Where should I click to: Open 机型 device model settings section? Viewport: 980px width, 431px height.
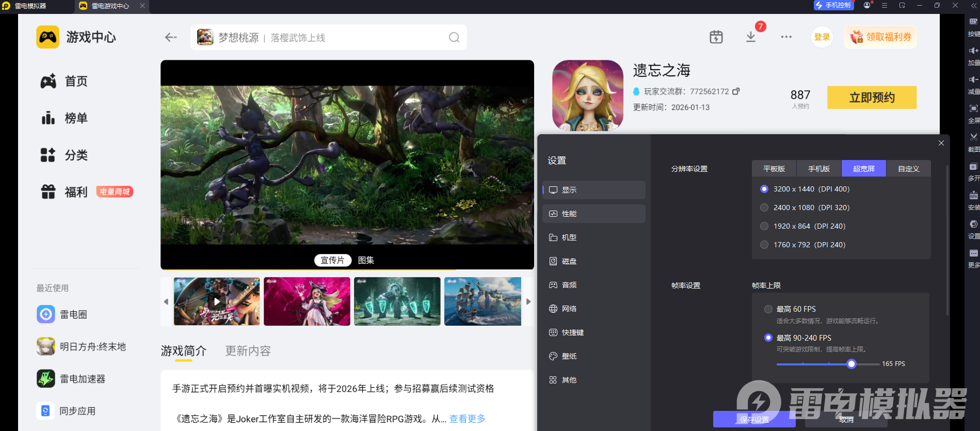pyautogui.click(x=594, y=237)
